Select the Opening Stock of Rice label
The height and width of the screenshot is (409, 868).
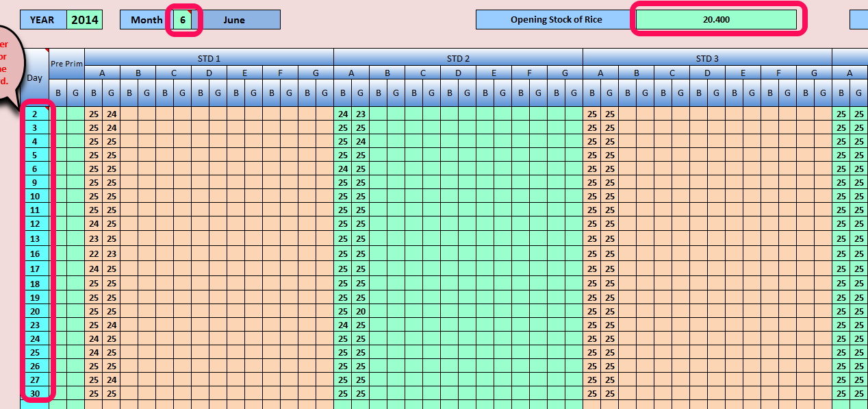[x=556, y=20]
